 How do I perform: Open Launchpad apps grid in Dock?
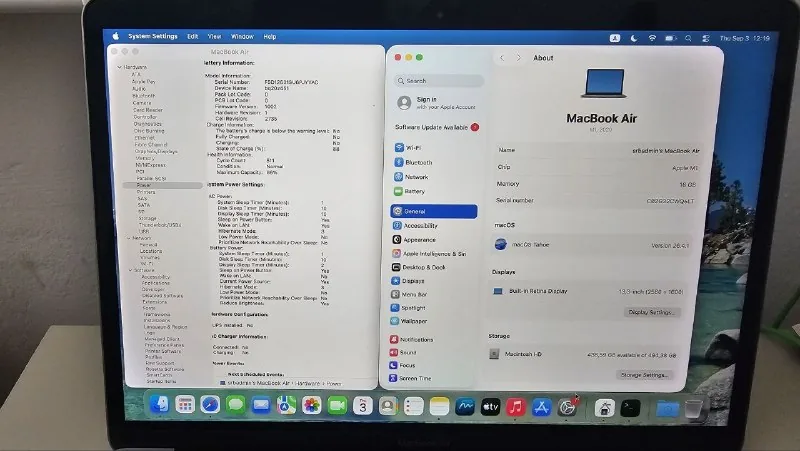[x=185, y=405]
